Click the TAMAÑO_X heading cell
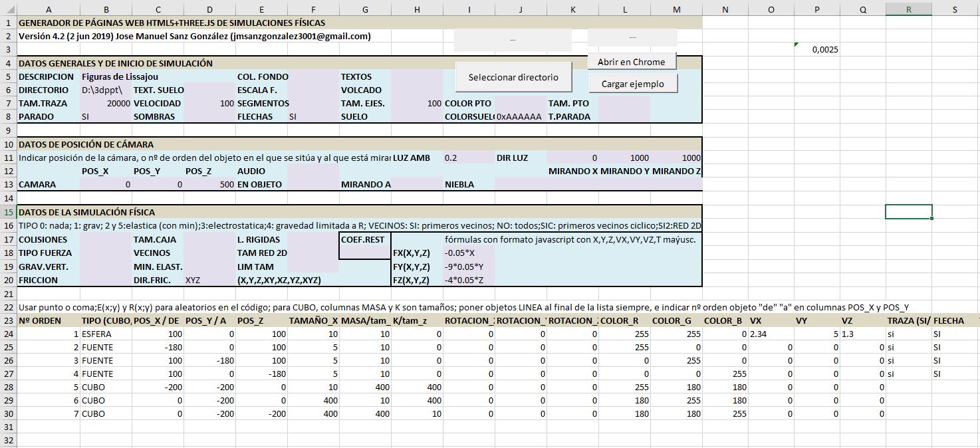 coord(314,320)
